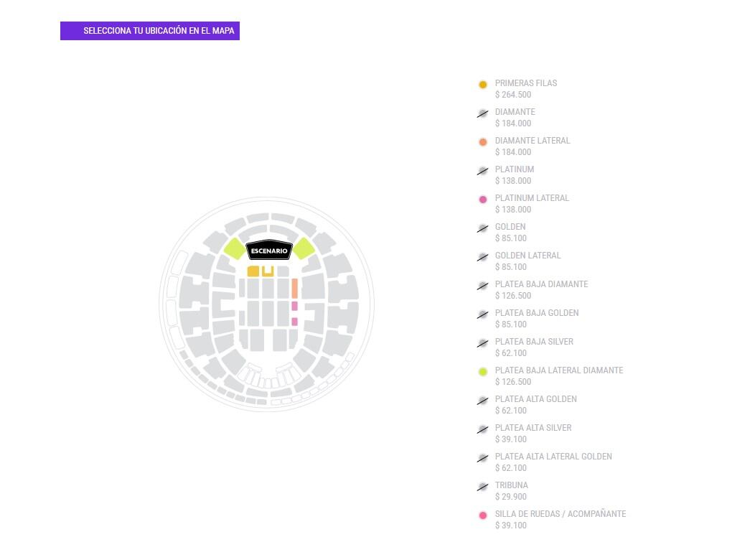750x560 pixels.
Task: Select the green PLATEA BAJA LATERAL DIAMANTE marker
Action: (483, 371)
